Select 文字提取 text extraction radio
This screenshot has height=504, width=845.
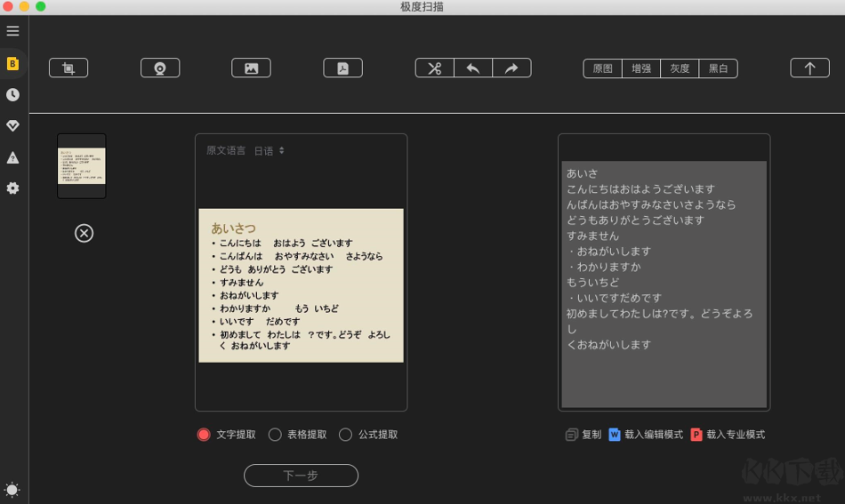coord(204,435)
